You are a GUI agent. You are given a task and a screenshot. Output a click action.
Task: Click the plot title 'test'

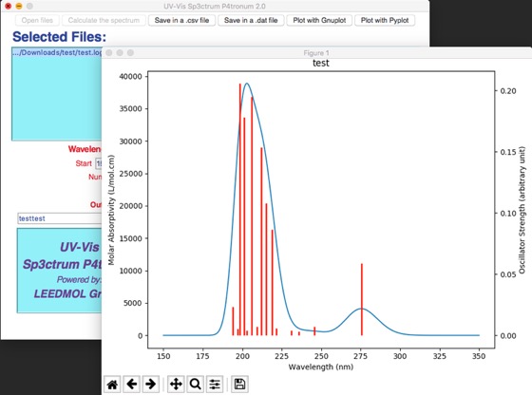click(321, 63)
